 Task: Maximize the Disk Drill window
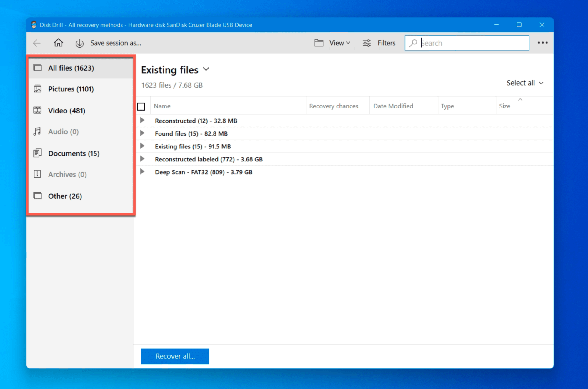pos(519,25)
